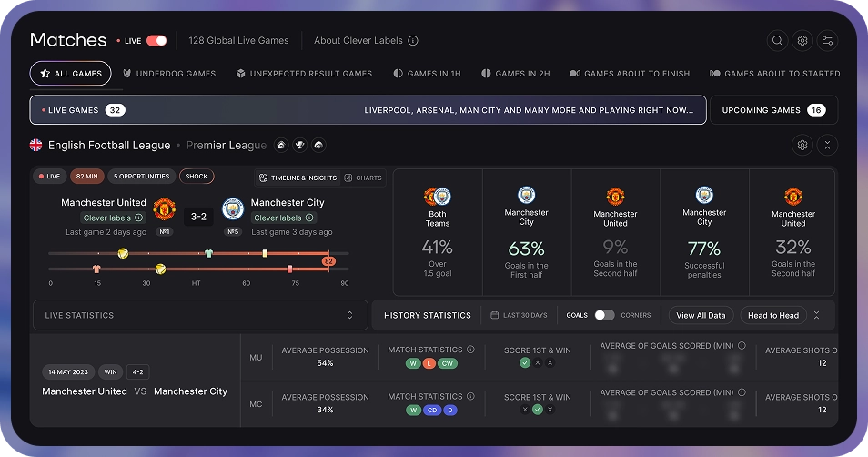Toggle the LIVE switch off
The height and width of the screenshot is (457, 868).
156,40
